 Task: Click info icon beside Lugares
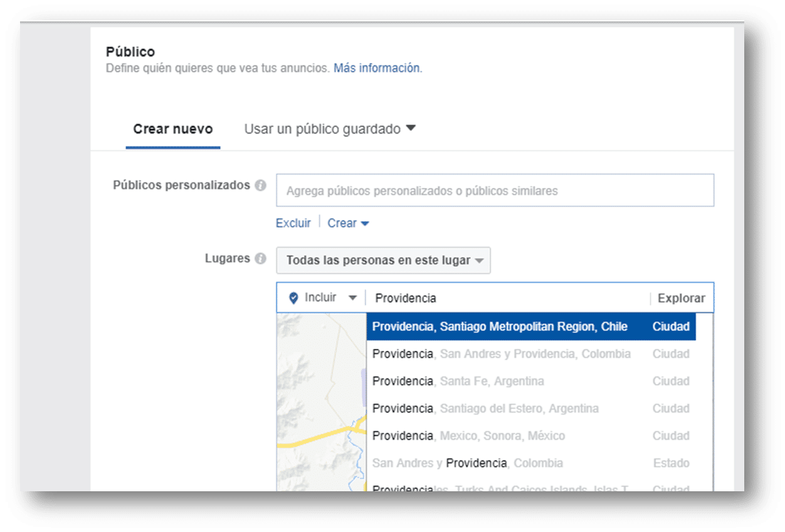click(261, 259)
